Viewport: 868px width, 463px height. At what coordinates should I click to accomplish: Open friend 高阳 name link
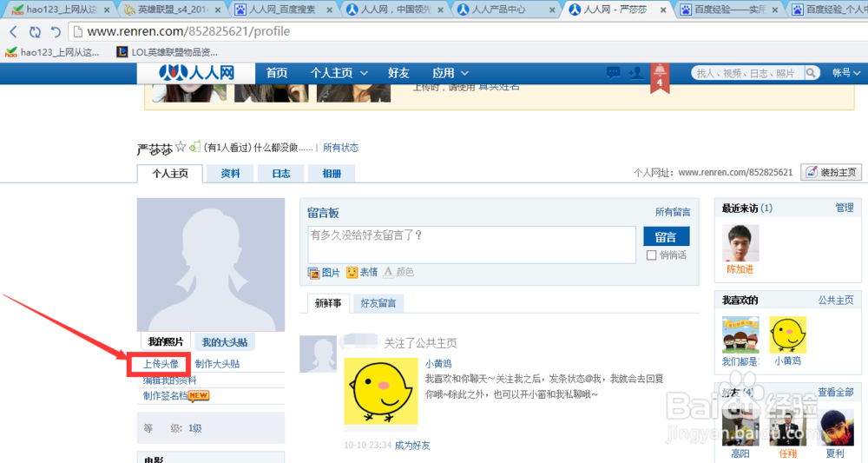tap(740, 453)
